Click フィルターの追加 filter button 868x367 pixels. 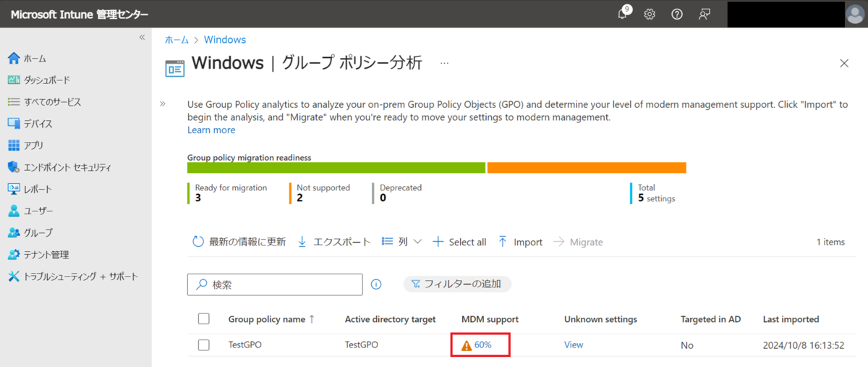point(457,284)
